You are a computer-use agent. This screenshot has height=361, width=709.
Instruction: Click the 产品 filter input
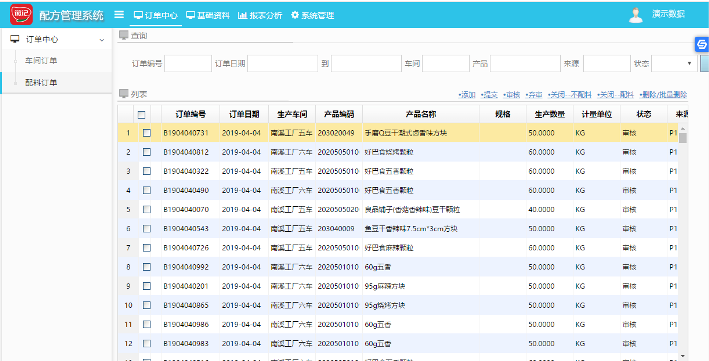pos(525,64)
